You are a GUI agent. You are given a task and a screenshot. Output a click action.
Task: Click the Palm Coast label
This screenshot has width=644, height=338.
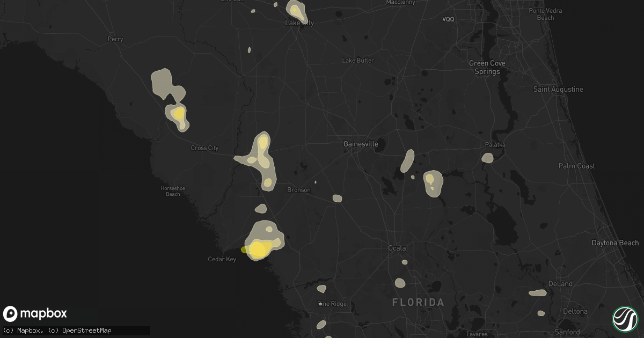point(577,166)
